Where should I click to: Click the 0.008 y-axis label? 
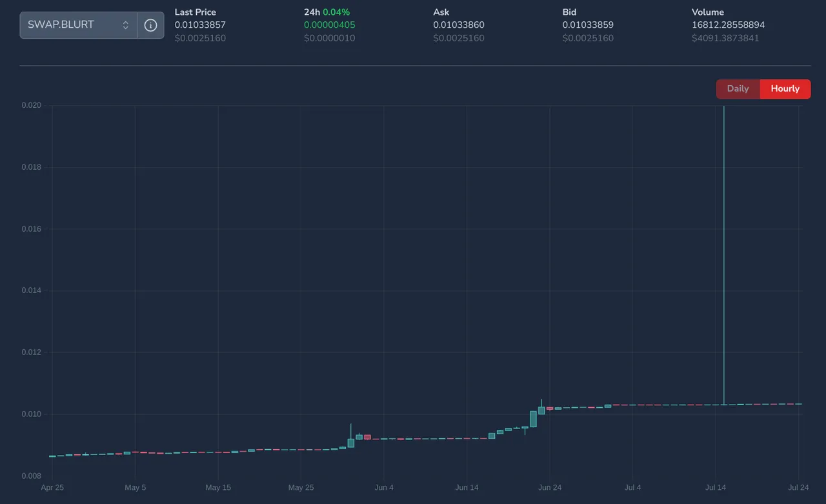click(31, 476)
